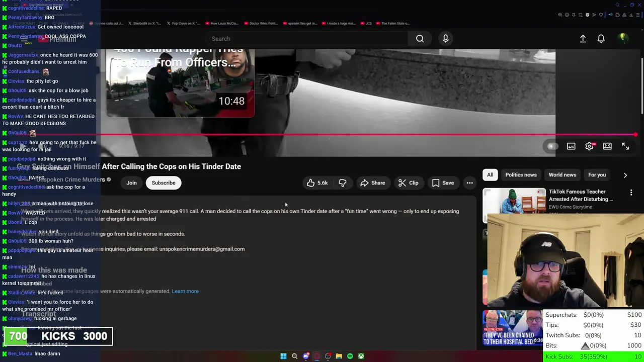Switch to The Fallen State browser tab

(393, 23)
